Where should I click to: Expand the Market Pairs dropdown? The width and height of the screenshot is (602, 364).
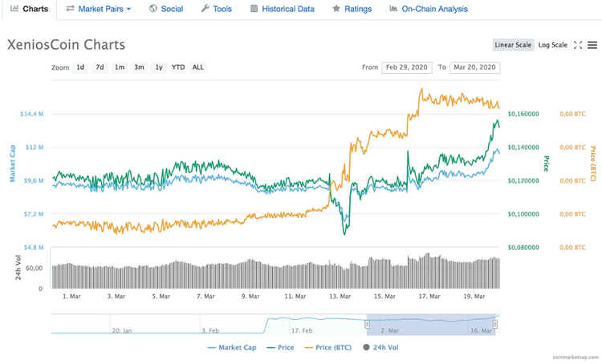pos(99,9)
